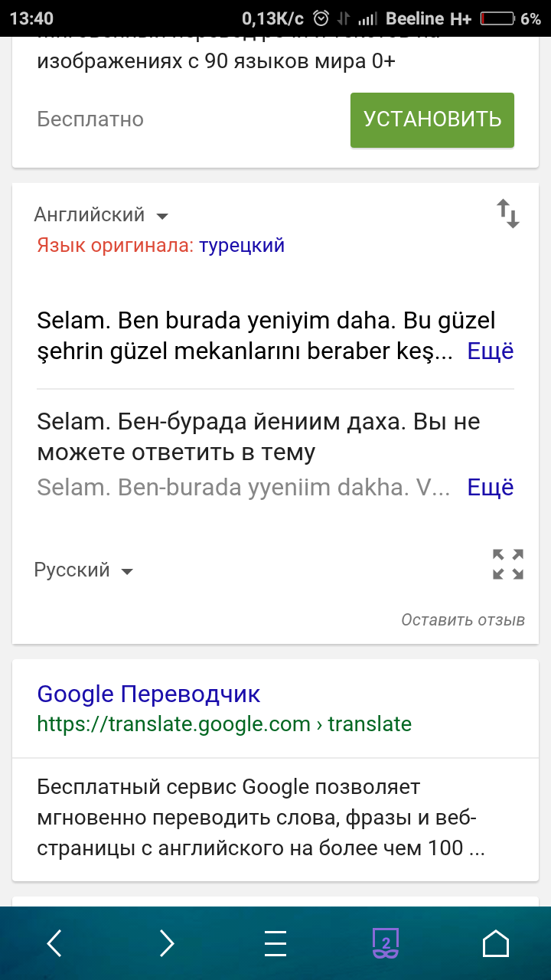
Task: Click Оставить отзыв feedback link
Action: [463, 620]
